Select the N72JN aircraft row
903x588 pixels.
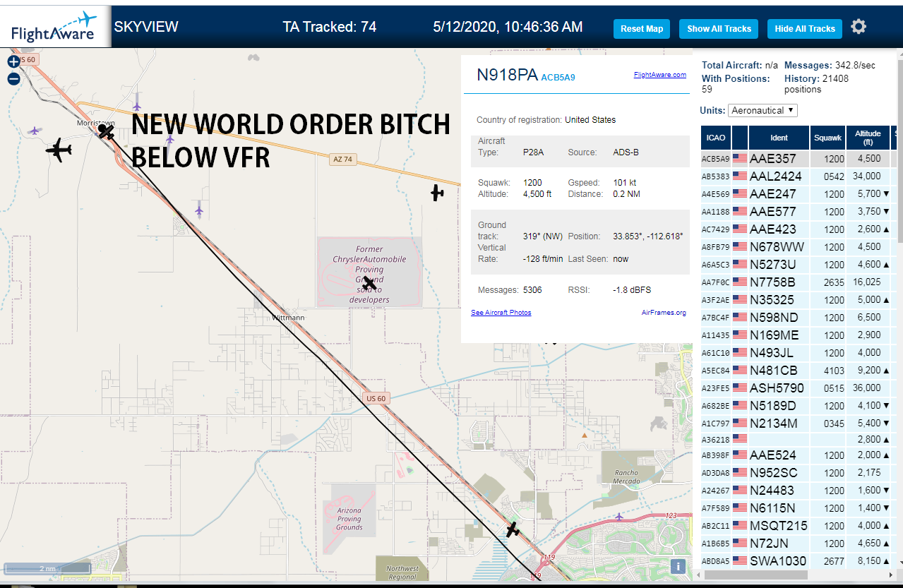pyautogui.click(x=799, y=544)
